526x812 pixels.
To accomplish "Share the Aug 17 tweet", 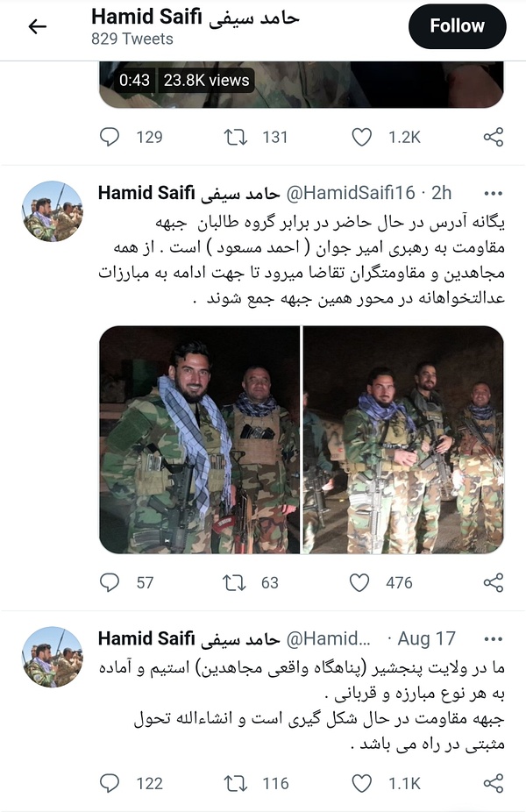I will point(494,784).
